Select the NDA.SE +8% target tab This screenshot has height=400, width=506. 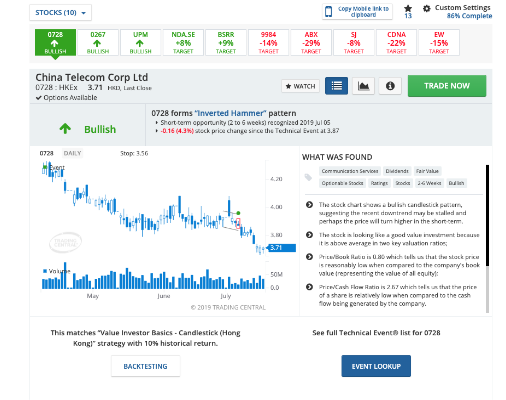click(183, 42)
